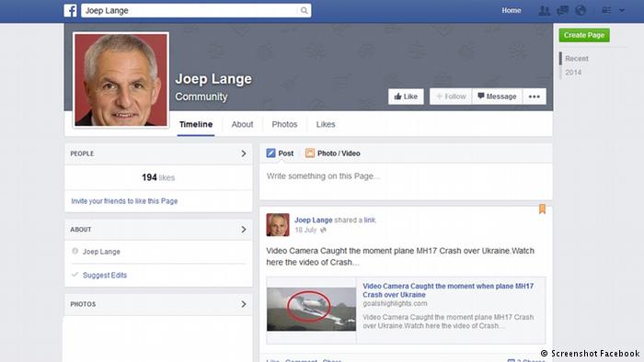Expand the ABOUT section chevron
The image size is (644, 362).
[x=244, y=229]
